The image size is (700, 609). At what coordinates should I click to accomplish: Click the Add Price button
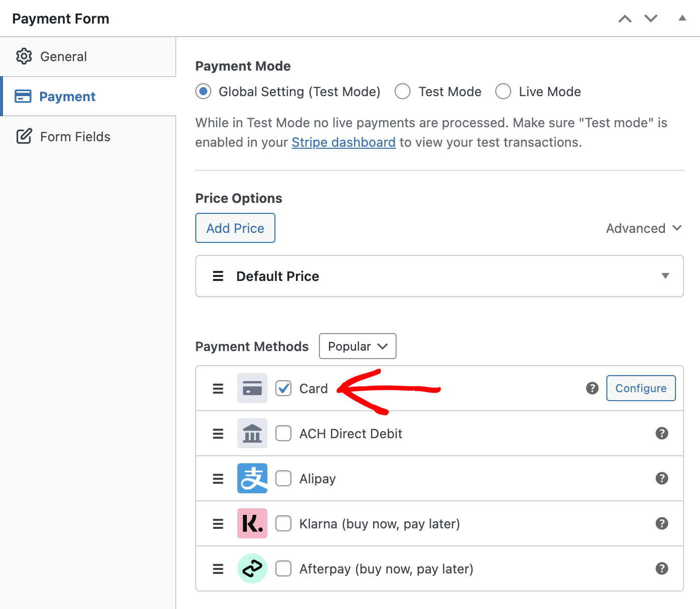(x=235, y=228)
